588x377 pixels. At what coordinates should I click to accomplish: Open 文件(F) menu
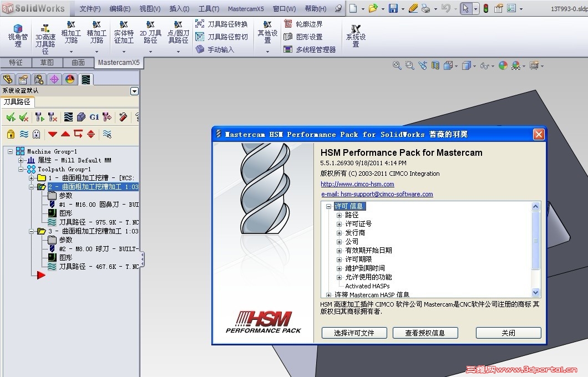tap(90, 8)
